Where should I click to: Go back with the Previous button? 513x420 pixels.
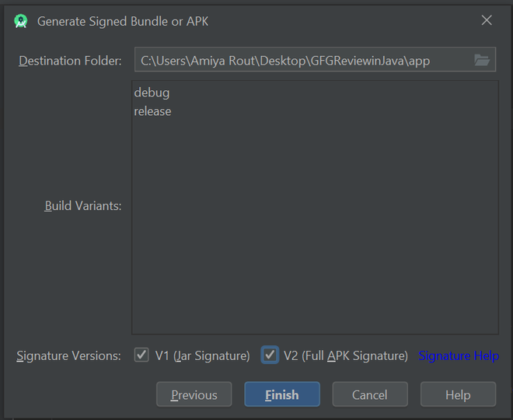[x=194, y=394]
